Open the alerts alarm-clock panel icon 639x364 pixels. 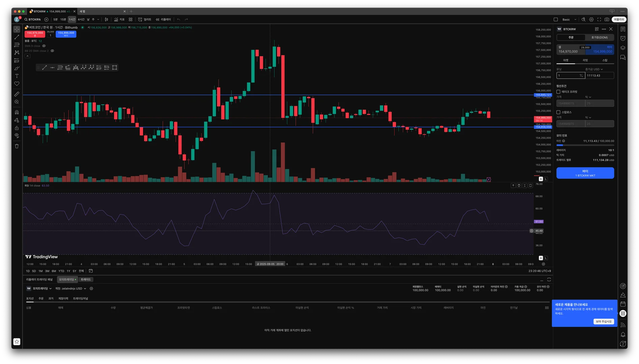click(623, 38)
